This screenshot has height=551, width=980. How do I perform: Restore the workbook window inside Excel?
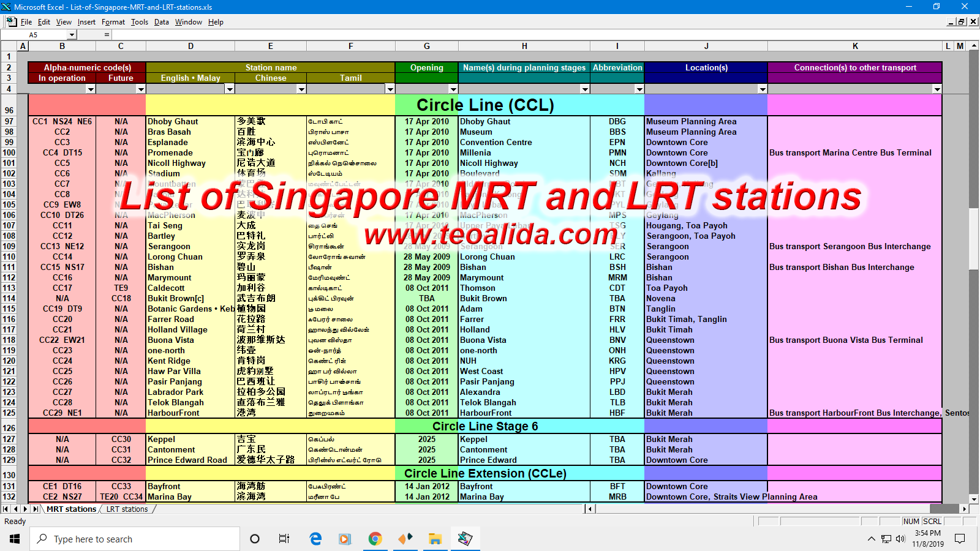click(x=962, y=21)
